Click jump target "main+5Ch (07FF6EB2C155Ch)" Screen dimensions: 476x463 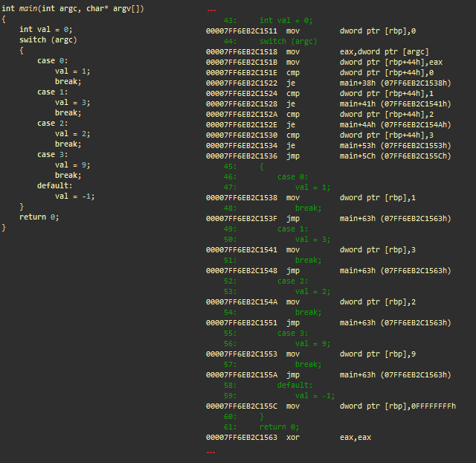pyautogui.click(x=395, y=156)
